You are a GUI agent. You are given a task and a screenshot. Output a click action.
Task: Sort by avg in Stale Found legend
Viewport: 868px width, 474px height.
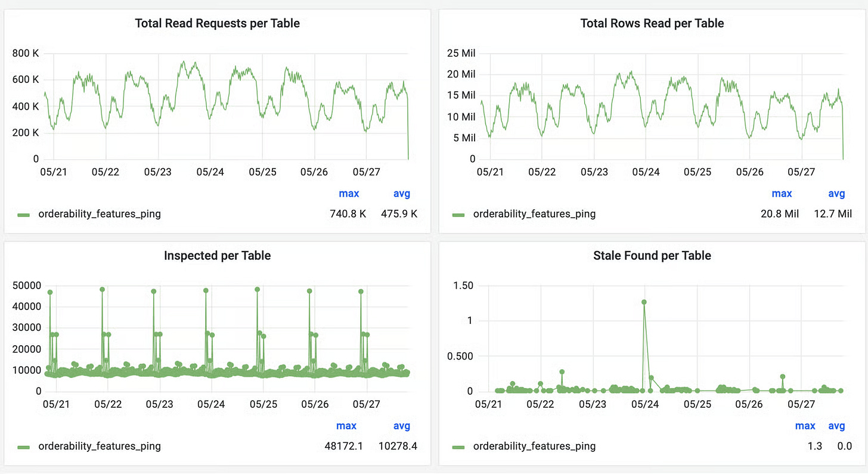(837, 426)
